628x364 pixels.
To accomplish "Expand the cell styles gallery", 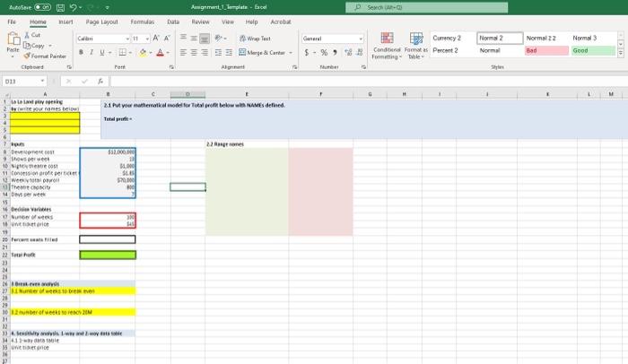I will click(621, 53).
